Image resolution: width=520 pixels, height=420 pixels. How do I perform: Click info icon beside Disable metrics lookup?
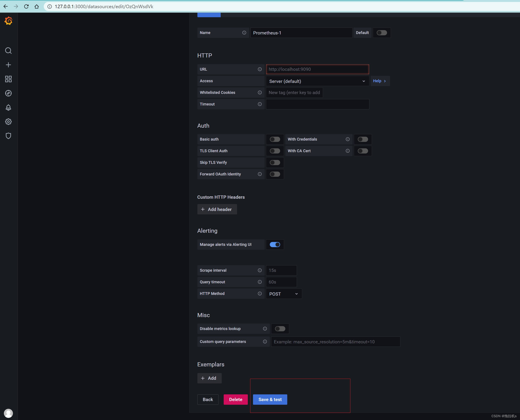click(x=265, y=329)
